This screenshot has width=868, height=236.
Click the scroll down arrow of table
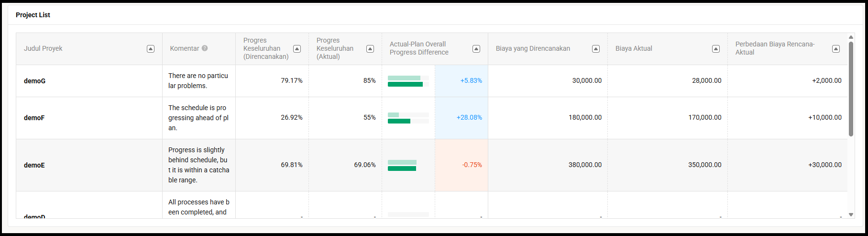click(851, 215)
